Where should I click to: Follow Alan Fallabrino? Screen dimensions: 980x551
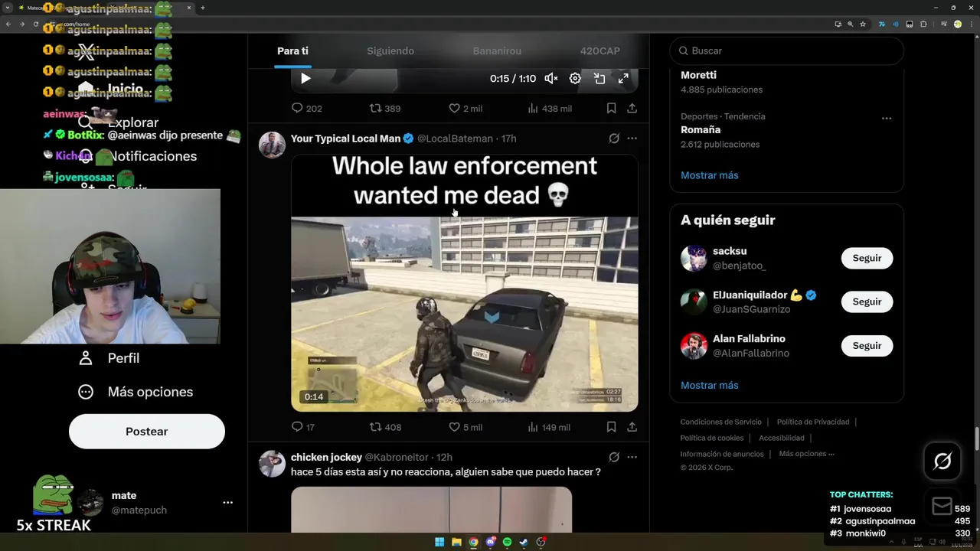coord(867,345)
